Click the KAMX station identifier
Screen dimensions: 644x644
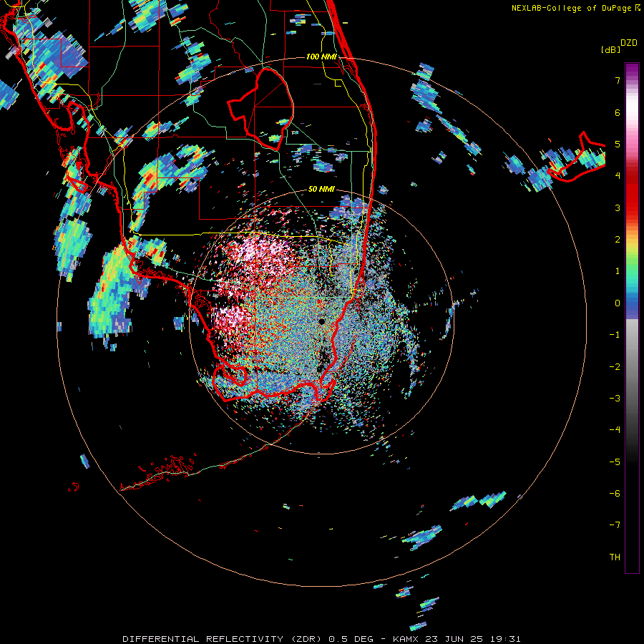[406, 639]
